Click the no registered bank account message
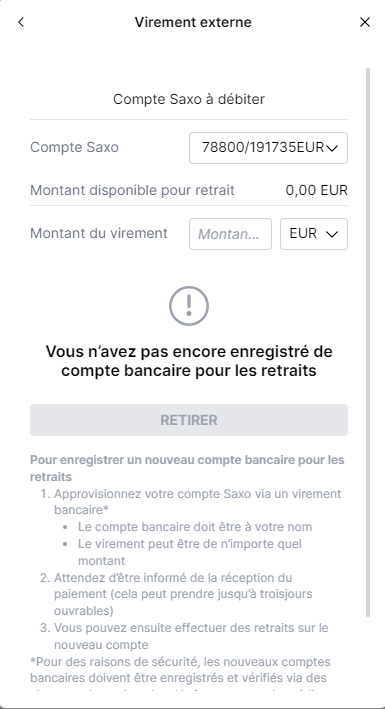This screenshot has height=709, width=385. [x=189, y=361]
